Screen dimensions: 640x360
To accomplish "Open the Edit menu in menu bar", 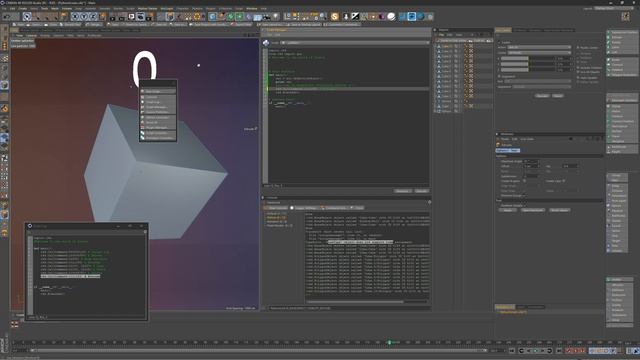I will (x=12, y=8).
